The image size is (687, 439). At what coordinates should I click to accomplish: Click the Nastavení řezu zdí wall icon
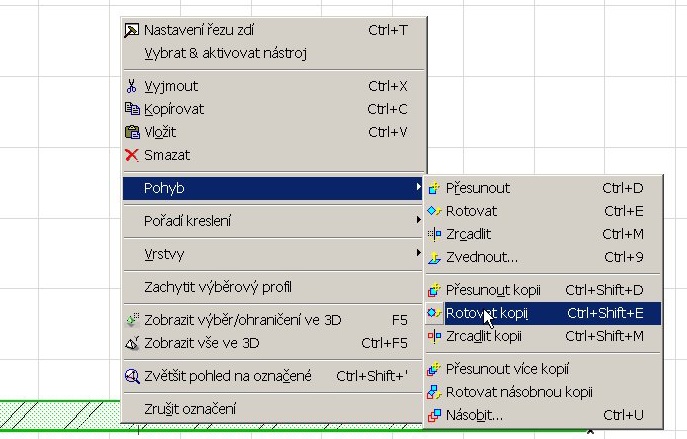(131, 30)
